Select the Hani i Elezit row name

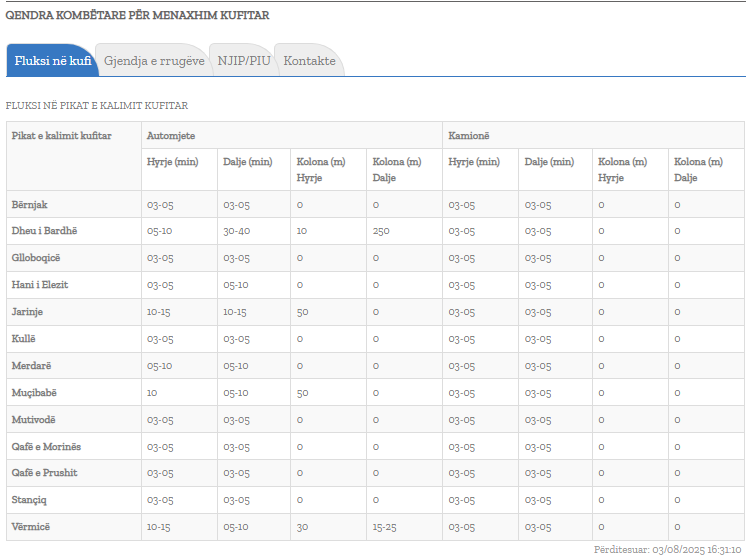point(40,285)
